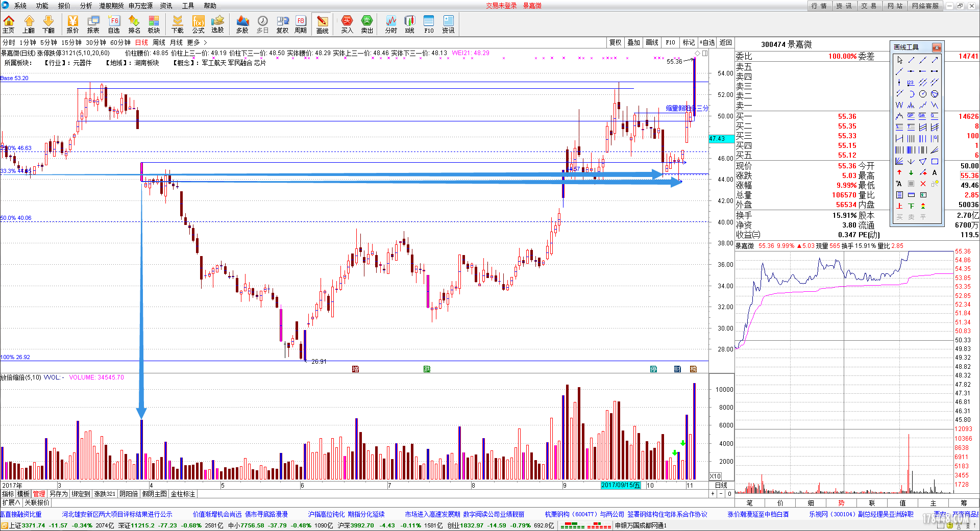This screenshot has height=531, width=980.
Task: Select the 30分钟 period
Action: pos(96,42)
